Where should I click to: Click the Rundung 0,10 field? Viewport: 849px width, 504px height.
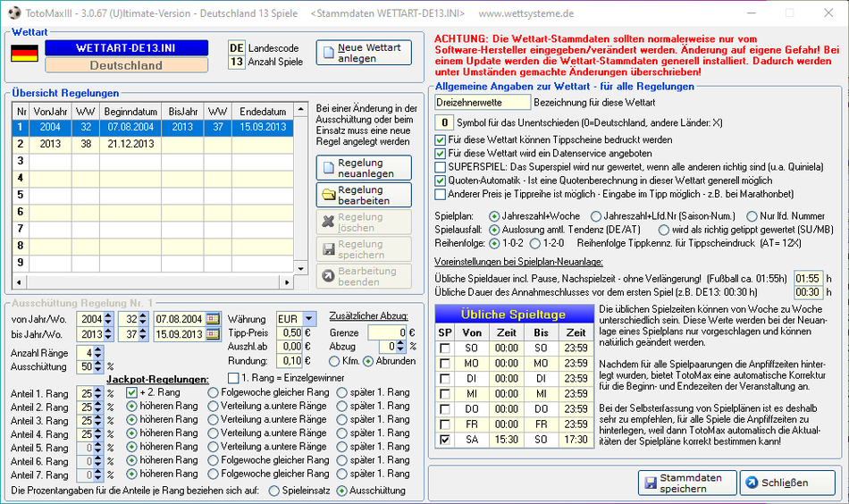[290, 360]
